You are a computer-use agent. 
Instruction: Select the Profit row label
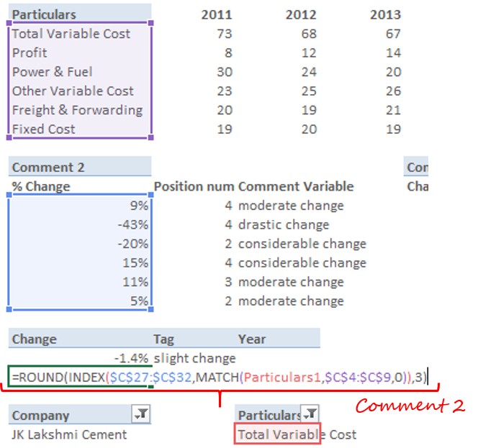[30, 52]
